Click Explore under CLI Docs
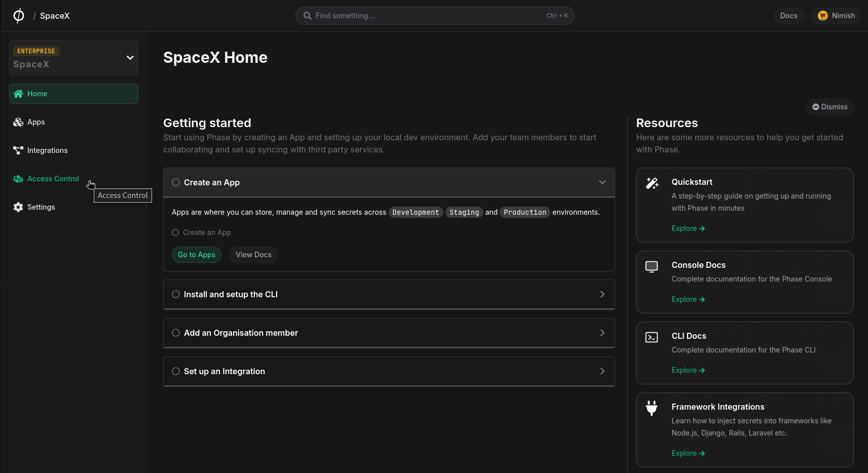868x473 pixels. click(688, 370)
